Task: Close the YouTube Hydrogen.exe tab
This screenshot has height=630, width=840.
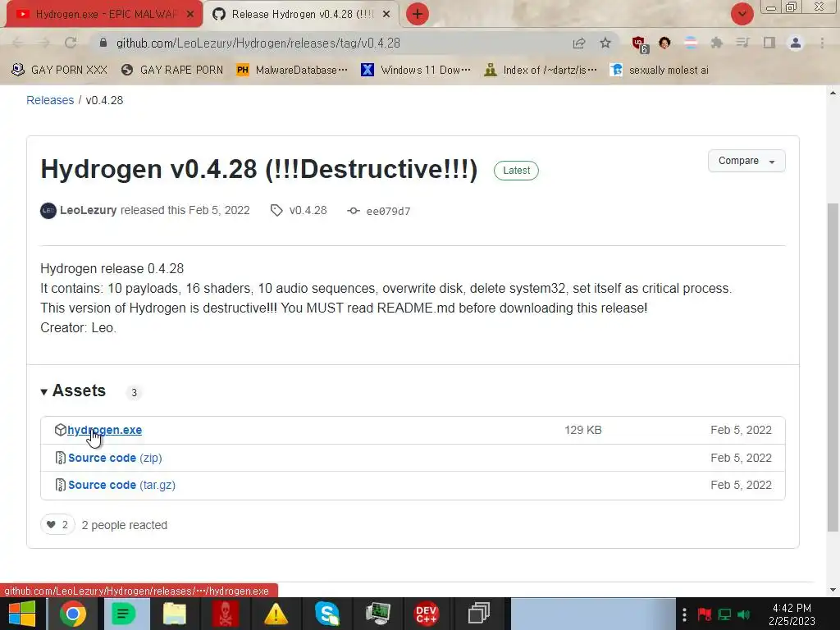Action: coord(190,15)
